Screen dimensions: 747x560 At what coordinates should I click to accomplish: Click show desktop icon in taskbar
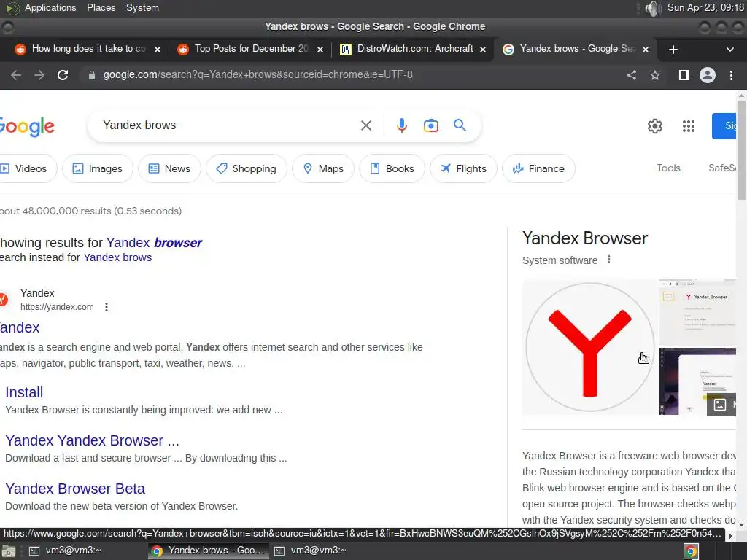(x=9, y=551)
